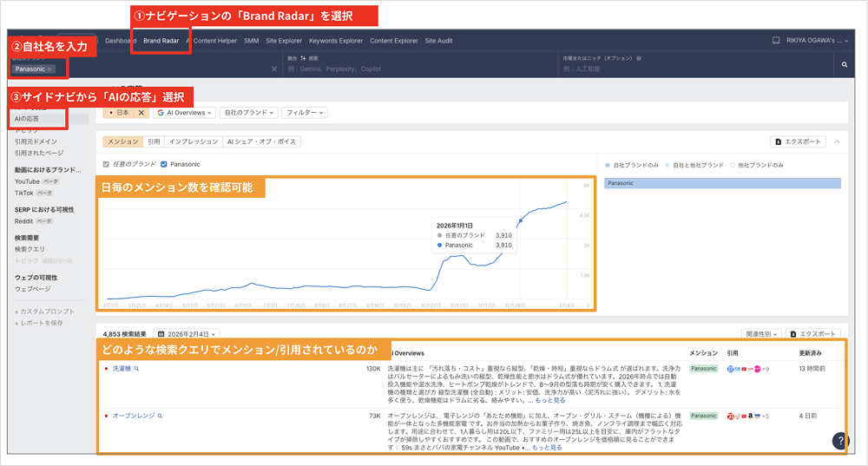Open Keywords Explorer in top navigation

(x=336, y=41)
